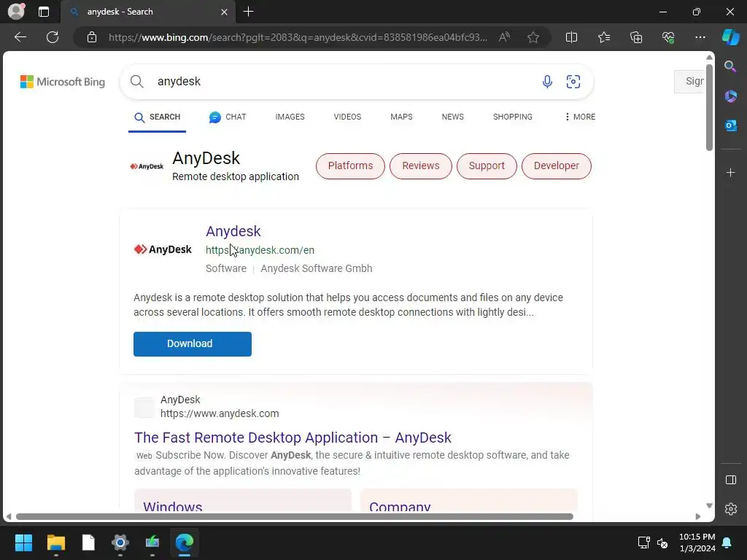Screen dimensions: 747x560
Task: Switch to the CHAT tab
Action: point(228,117)
